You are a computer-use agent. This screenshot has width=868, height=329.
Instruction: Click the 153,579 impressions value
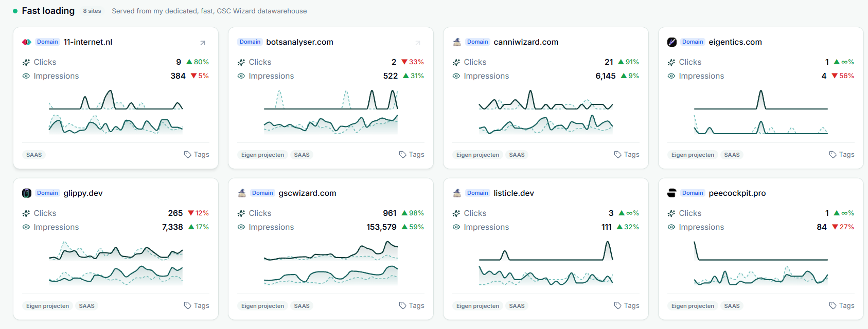point(381,227)
